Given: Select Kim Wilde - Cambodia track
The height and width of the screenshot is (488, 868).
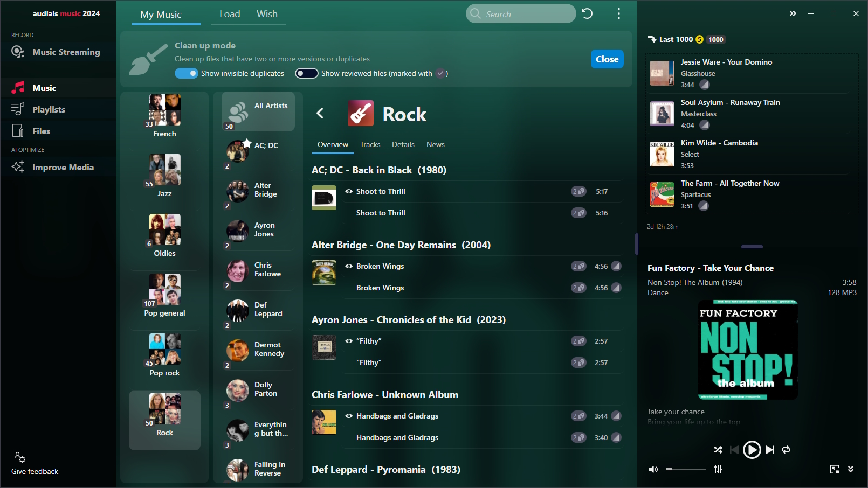Looking at the screenshot, I should [748, 154].
